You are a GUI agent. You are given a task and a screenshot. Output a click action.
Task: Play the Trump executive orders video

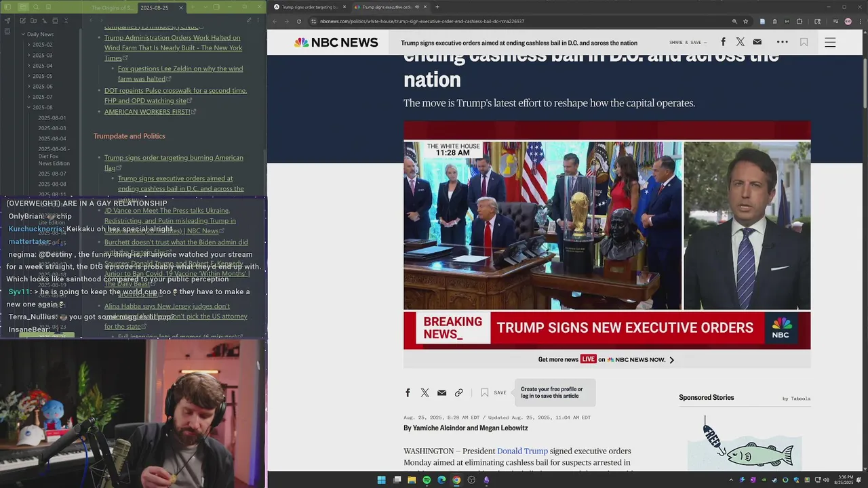coord(607,235)
